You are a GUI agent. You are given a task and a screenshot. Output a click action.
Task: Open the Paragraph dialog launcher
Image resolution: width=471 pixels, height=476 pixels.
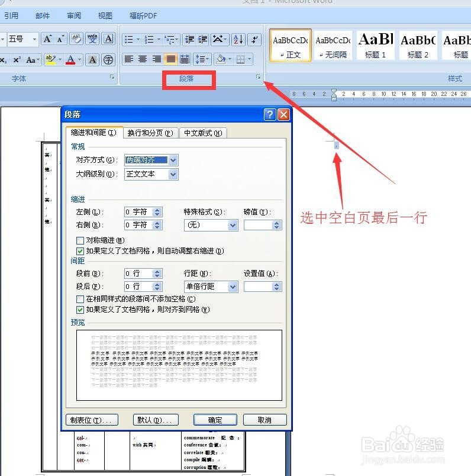tap(258, 77)
